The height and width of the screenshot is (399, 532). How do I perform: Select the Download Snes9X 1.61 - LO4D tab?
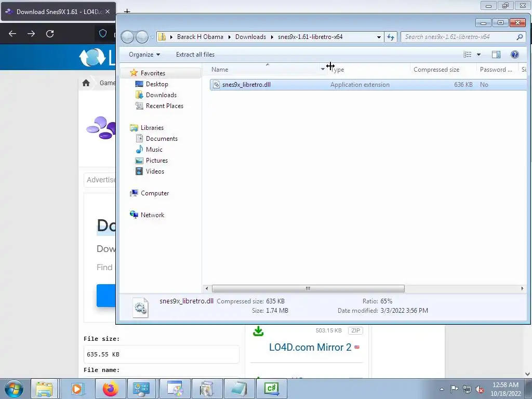pyautogui.click(x=58, y=11)
